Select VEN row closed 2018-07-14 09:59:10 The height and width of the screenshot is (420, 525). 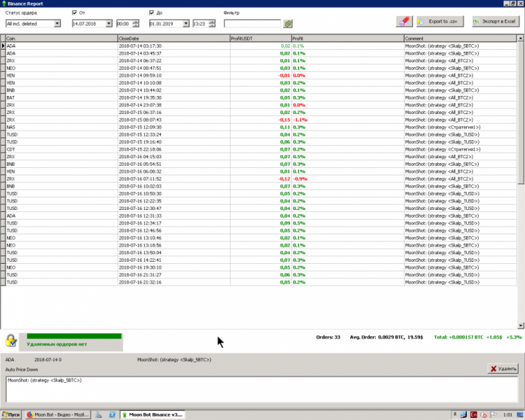pyautogui.click(x=258, y=76)
